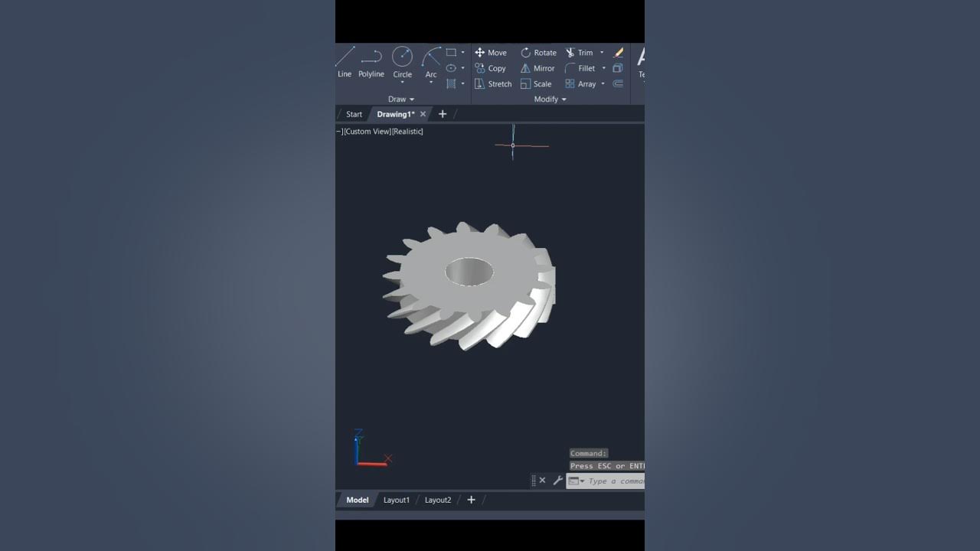The width and height of the screenshot is (980, 551).
Task: Expand the Arc tool dropdown
Action: click(431, 83)
